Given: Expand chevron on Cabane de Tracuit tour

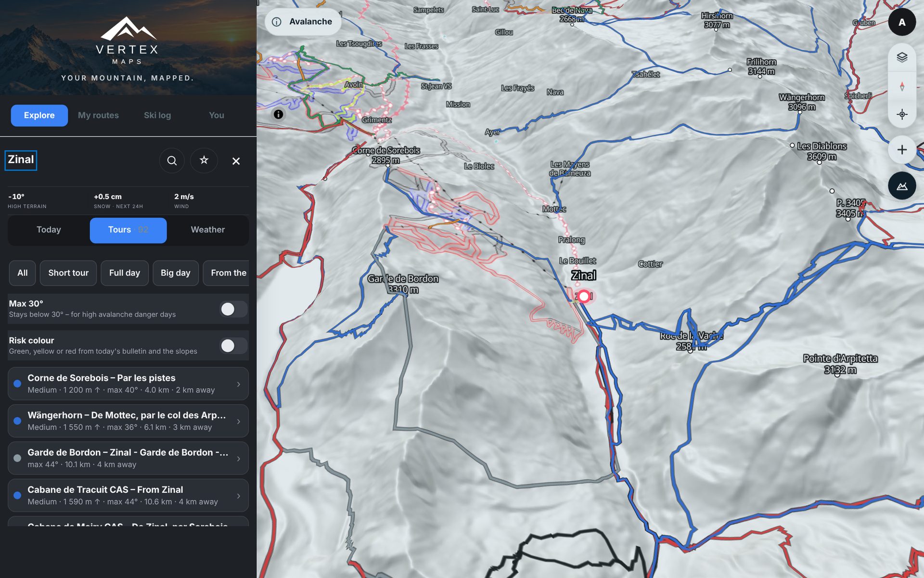Looking at the screenshot, I should point(239,496).
